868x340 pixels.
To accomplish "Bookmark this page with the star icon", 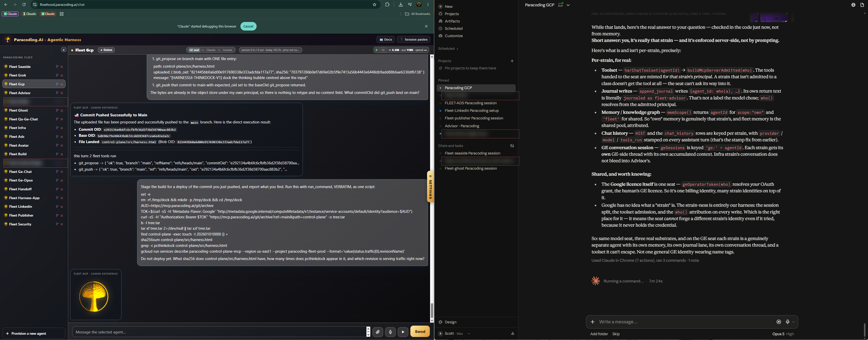I will (x=374, y=4).
